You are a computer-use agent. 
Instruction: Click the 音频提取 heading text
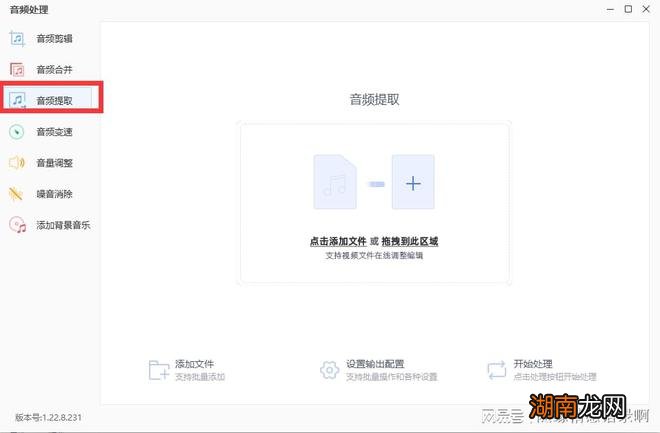pyautogui.click(x=374, y=100)
